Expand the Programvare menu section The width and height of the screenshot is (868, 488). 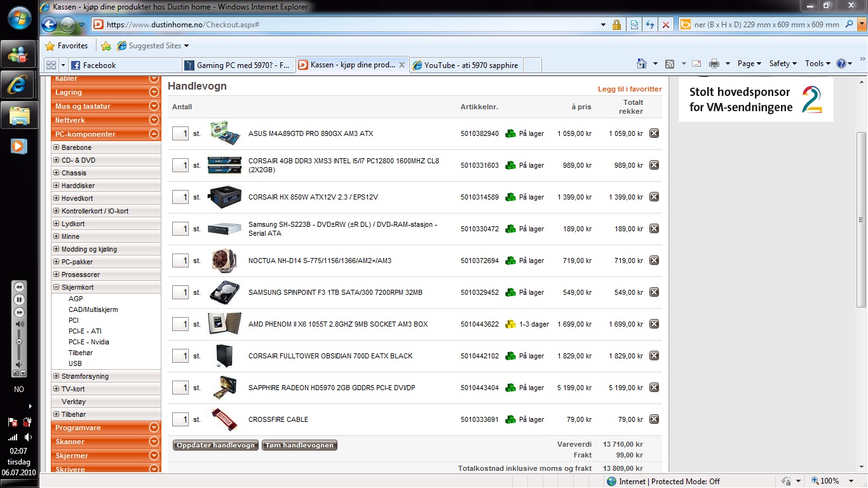[153, 428]
